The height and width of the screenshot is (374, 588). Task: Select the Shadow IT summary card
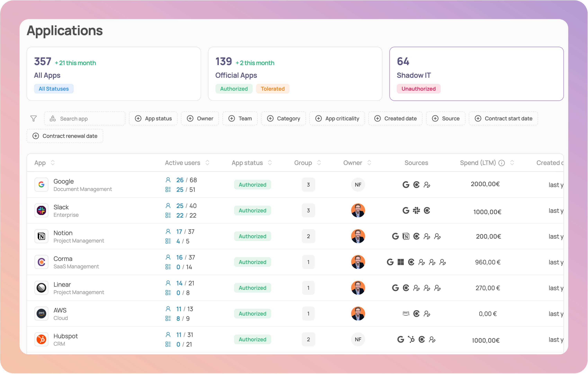point(476,74)
